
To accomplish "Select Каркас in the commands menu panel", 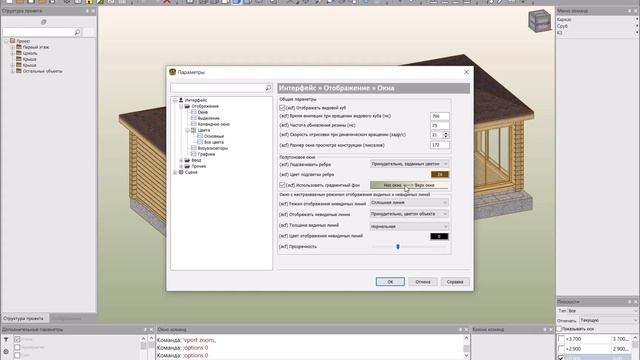I will (564, 20).
